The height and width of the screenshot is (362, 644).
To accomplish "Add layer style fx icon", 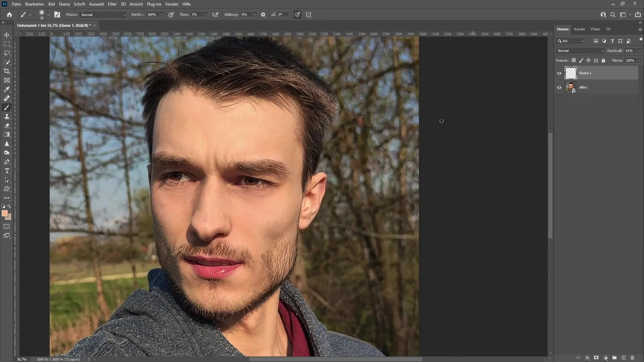I will pos(587,358).
